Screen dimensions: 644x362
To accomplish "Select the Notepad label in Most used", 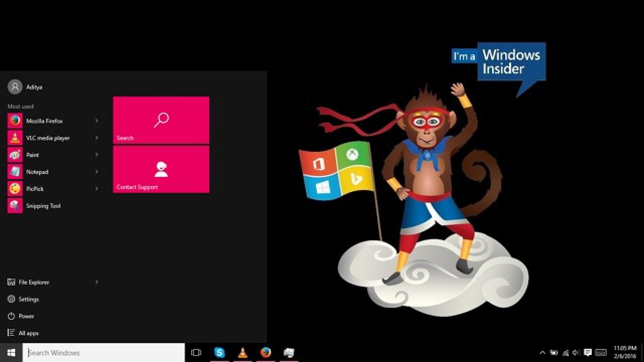I will coord(37,172).
